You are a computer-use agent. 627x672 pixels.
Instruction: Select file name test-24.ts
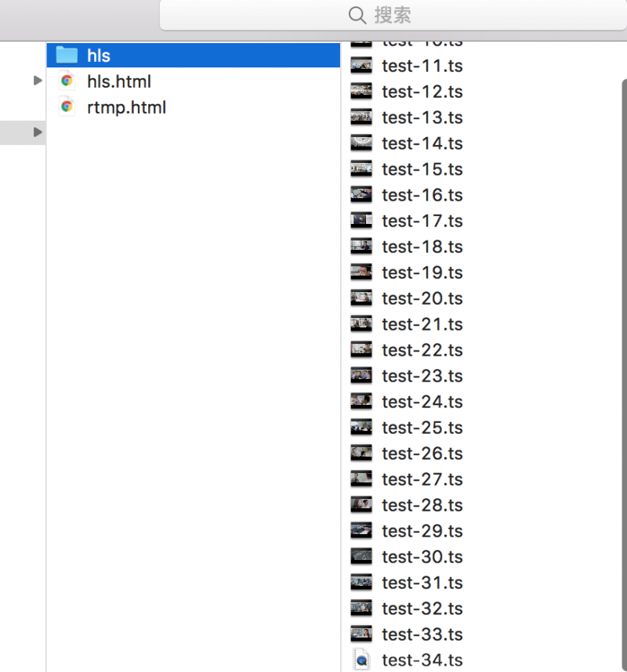tap(422, 402)
